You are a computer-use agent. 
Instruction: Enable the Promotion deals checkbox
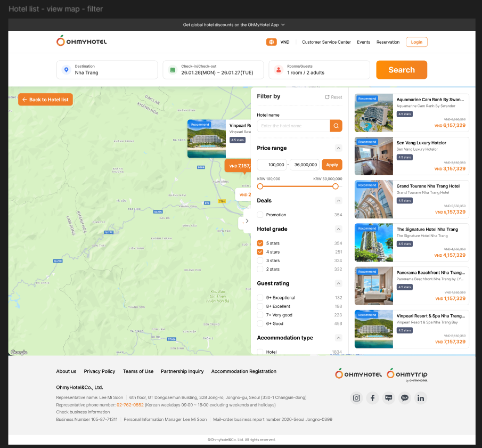260,215
